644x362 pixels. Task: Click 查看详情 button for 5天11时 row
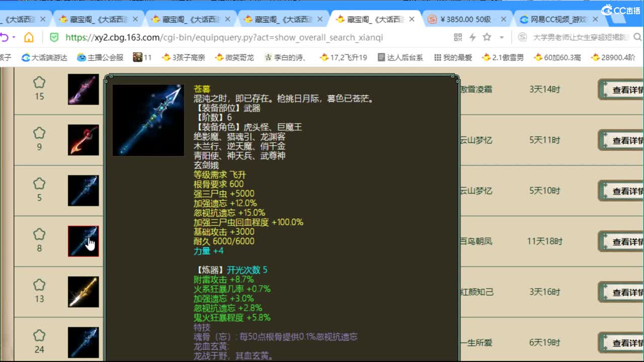(621, 140)
